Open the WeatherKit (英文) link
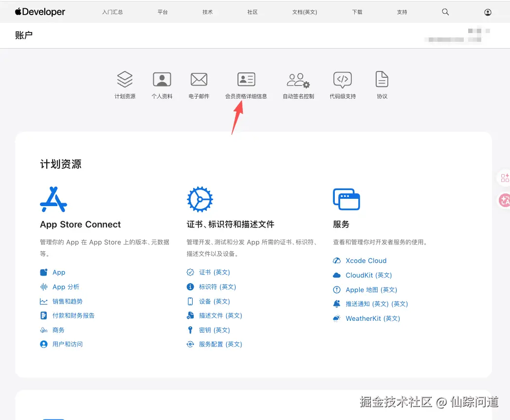Screen dimensions: 510x420 point(373,318)
